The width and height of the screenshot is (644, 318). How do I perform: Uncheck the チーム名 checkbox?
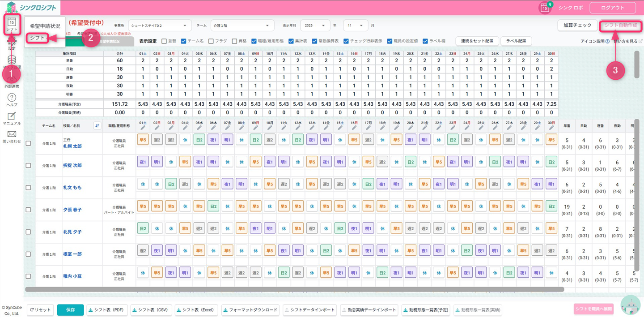(183, 41)
